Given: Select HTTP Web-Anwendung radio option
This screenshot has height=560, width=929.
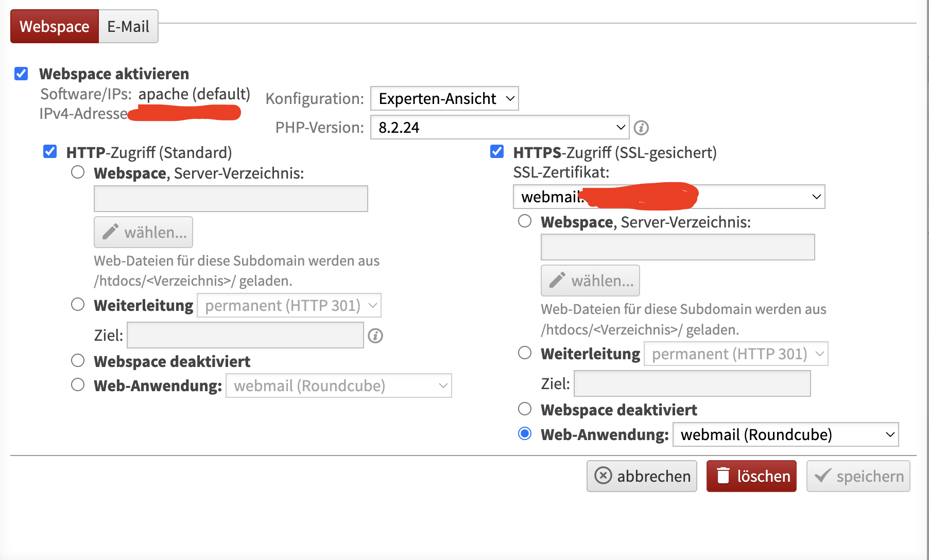Looking at the screenshot, I should pyautogui.click(x=78, y=385).
